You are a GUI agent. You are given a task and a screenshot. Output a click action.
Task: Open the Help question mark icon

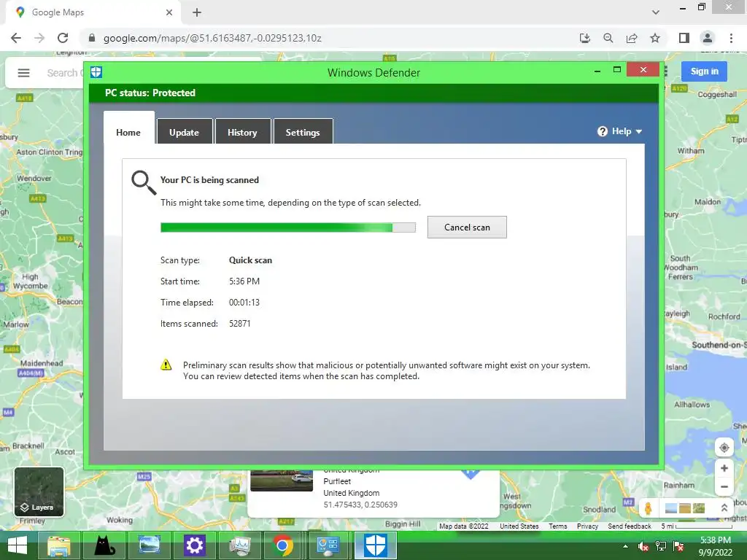pyautogui.click(x=602, y=131)
